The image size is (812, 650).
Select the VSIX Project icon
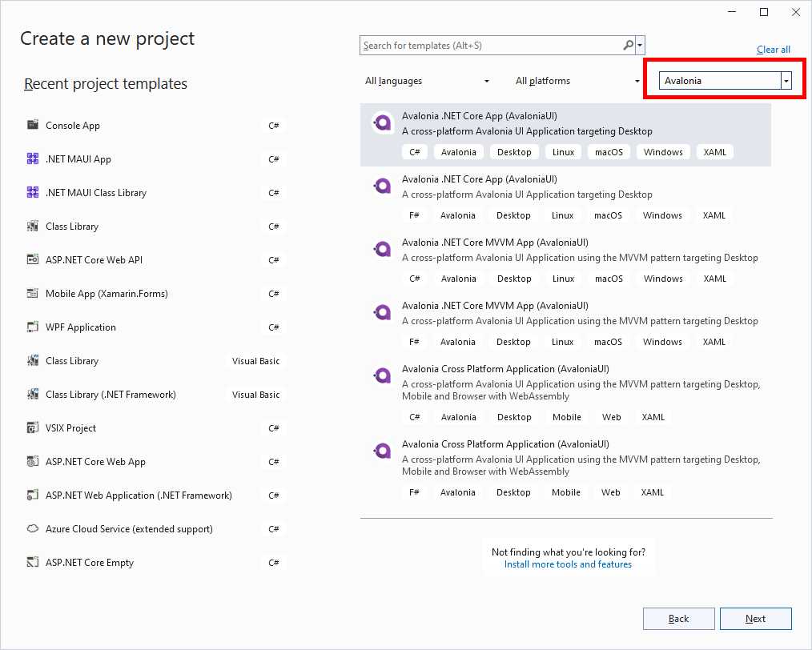coord(33,427)
